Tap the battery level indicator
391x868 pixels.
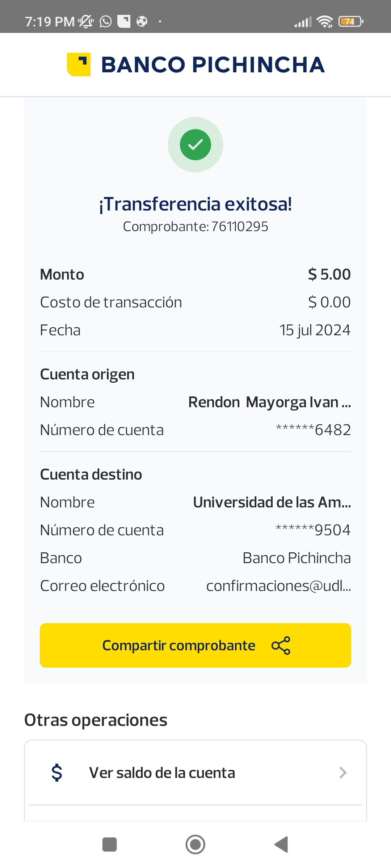[350, 22]
